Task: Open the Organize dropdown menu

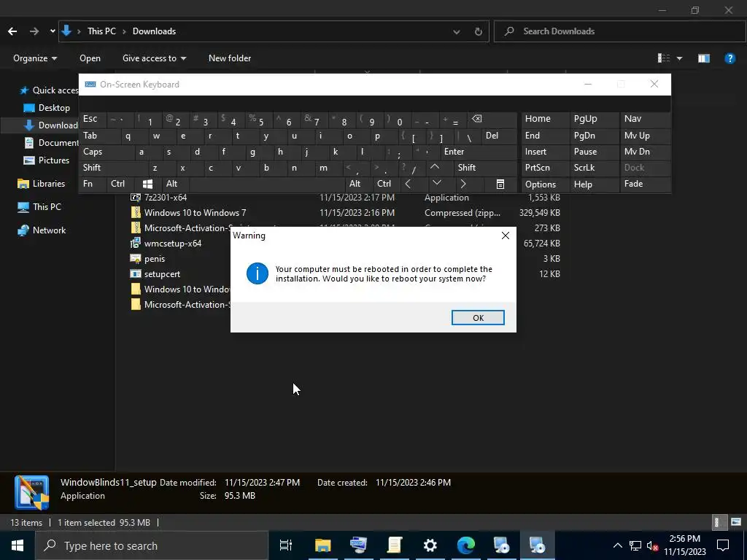Action: pos(35,58)
